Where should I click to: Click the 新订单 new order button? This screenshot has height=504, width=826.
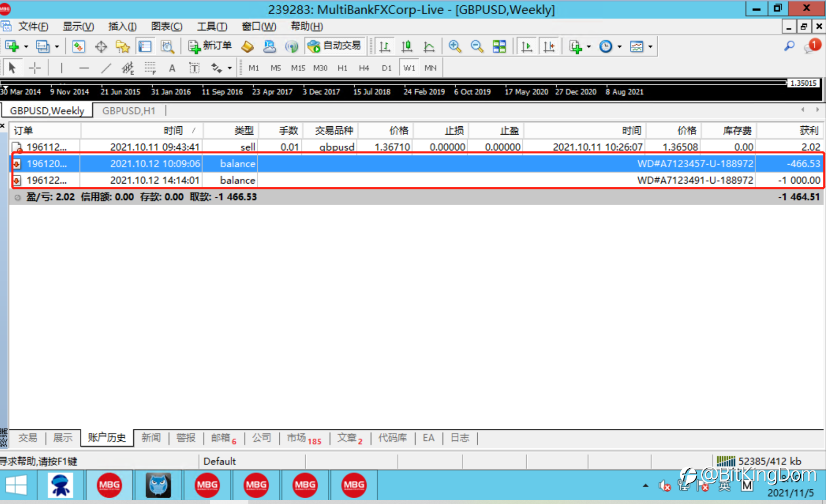coord(210,46)
